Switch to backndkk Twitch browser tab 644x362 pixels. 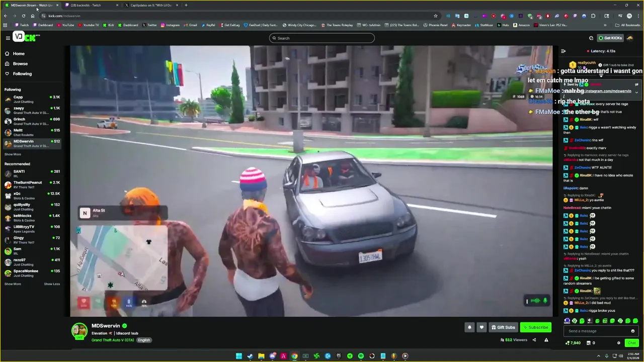coord(91,5)
